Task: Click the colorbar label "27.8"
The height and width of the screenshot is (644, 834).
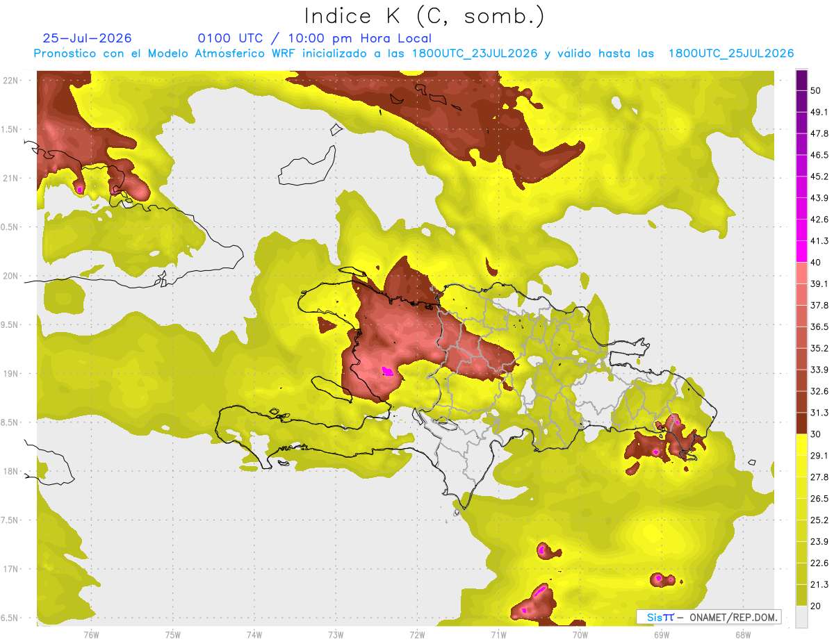Action: coord(819,477)
